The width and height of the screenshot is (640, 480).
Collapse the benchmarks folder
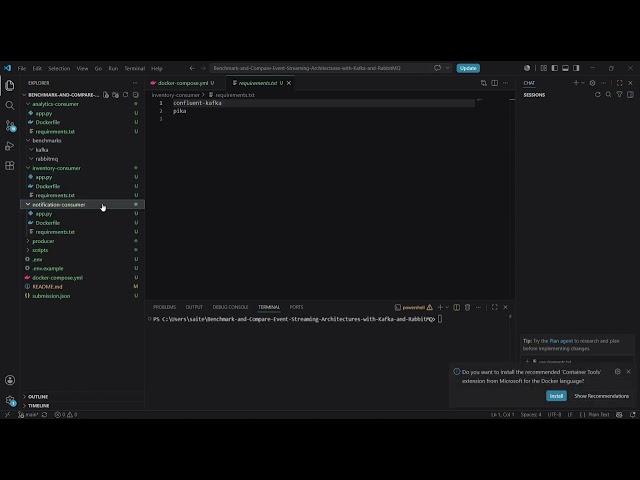click(x=82, y=140)
